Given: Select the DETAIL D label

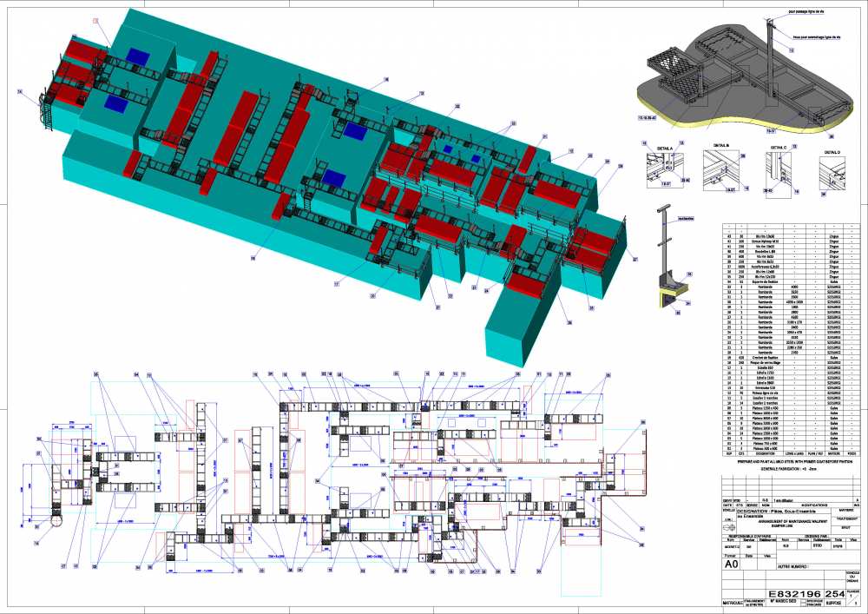Looking at the screenshot, I should coord(832,150).
